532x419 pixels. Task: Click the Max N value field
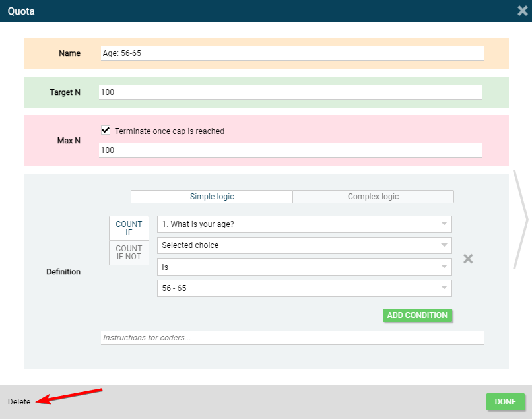290,150
